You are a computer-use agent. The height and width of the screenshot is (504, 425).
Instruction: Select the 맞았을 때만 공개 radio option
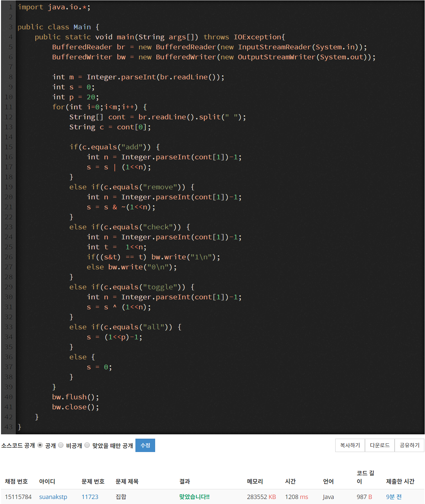(x=87, y=445)
